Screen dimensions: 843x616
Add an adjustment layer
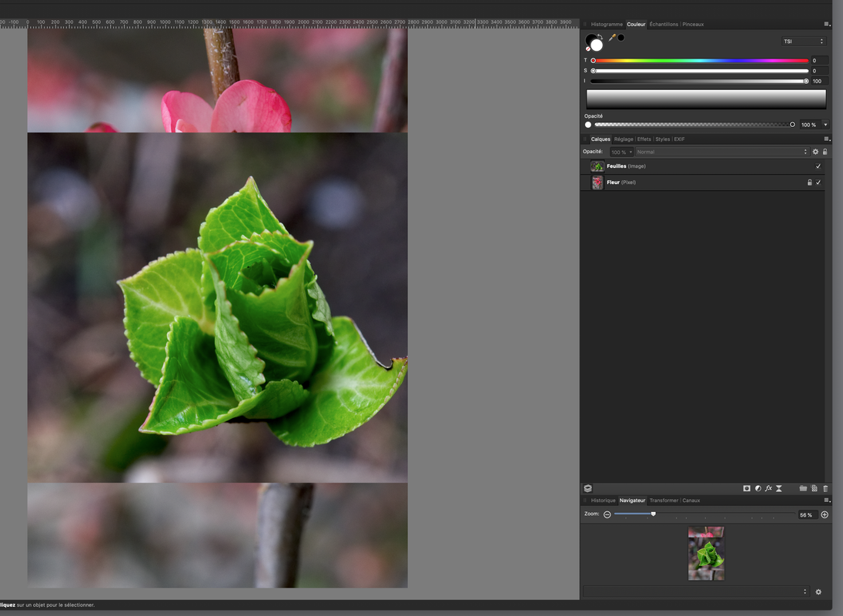[758, 489]
